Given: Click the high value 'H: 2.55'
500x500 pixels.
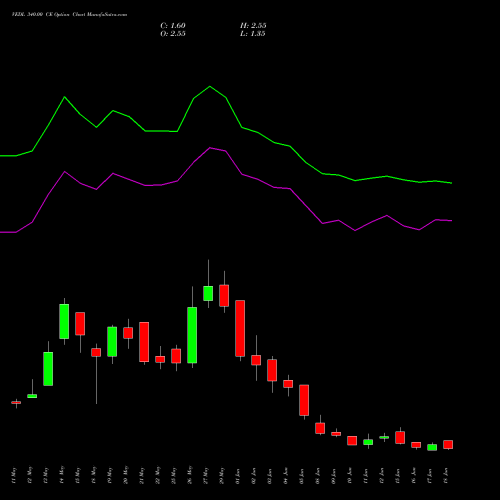Looking at the screenshot, I should [253, 26].
